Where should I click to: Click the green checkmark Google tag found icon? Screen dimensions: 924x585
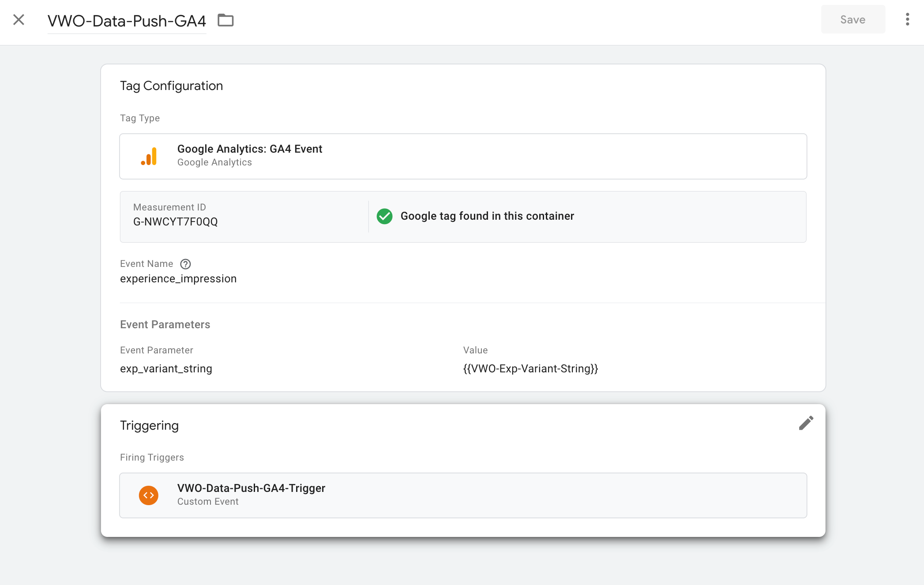384,216
